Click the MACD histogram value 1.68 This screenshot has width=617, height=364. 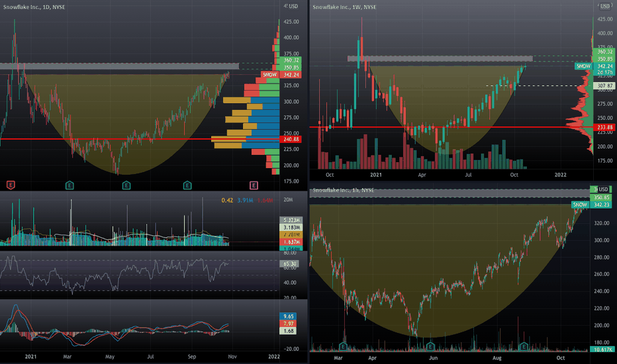click(x=289, y=331)
